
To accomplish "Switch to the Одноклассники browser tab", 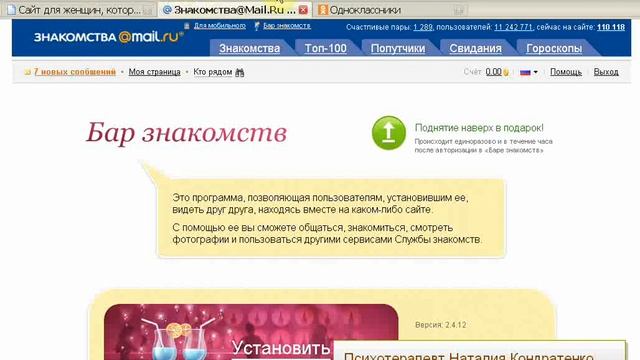I will click(390, 10).
